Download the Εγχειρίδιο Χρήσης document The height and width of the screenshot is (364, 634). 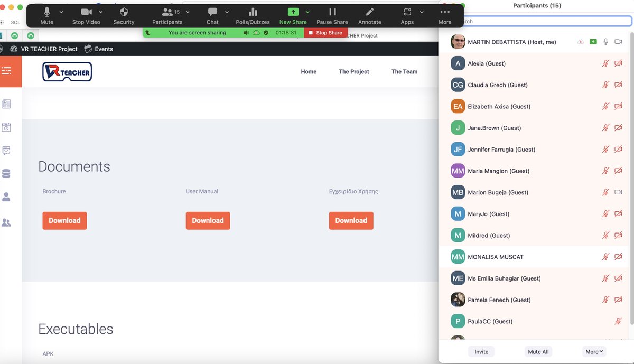coord(351,221)
